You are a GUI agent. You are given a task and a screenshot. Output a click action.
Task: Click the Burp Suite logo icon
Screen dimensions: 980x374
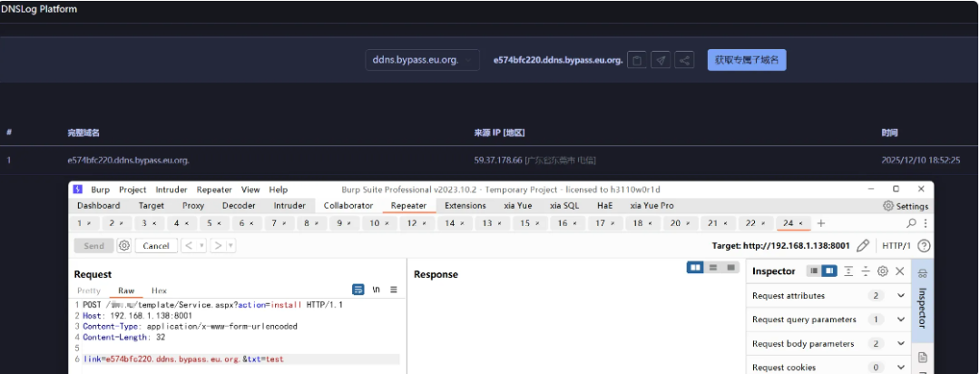[77, 190]
